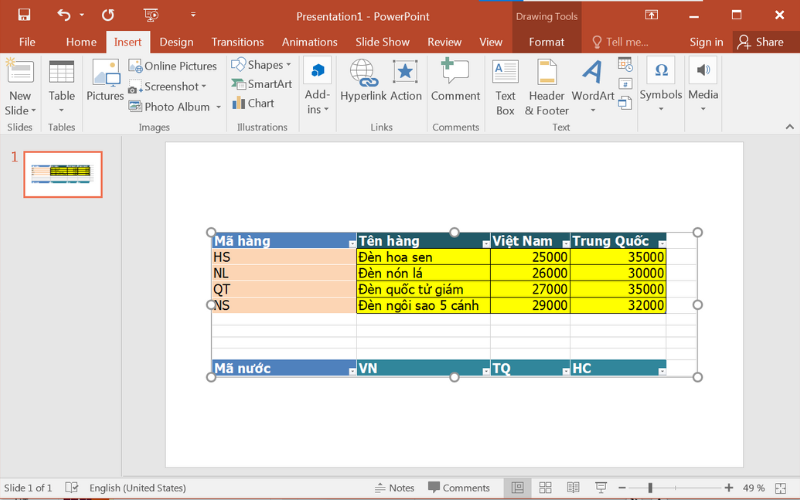The height and width of the screenshot is (500, 800).
Task: Click the Action star icon
Action: click(405, 73)
